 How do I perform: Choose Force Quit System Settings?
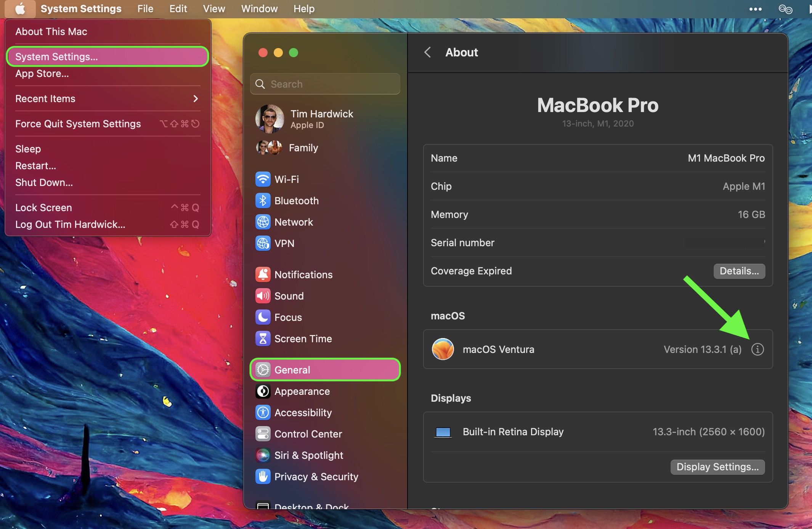click(x=108, y=124)
